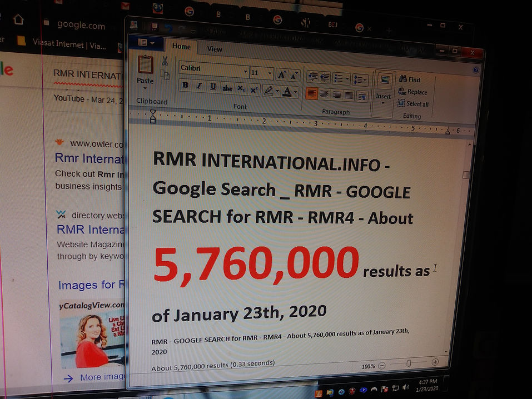The image size is (532, 399).
Task: Open Action Center flag tray icon
Action: point(385,389)
